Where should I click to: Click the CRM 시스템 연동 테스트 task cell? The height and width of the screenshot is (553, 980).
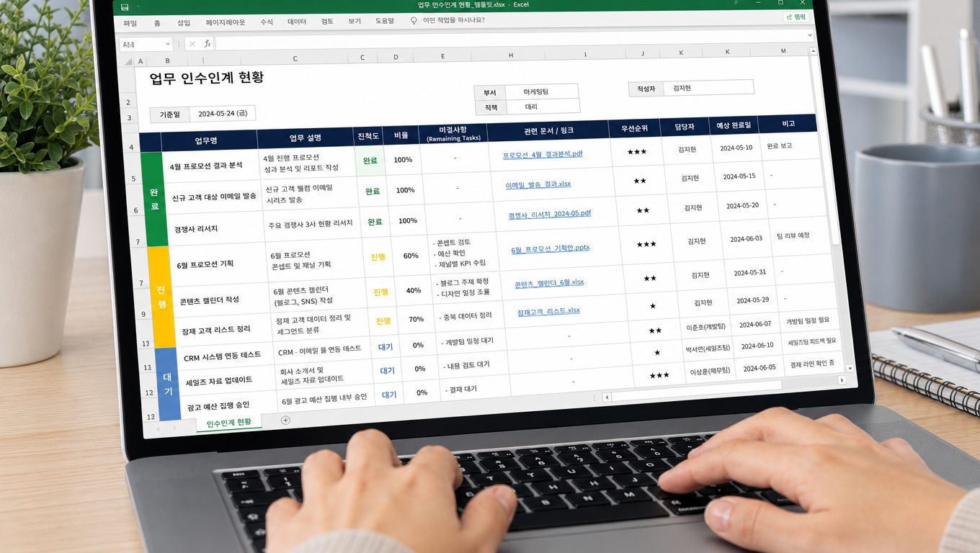[x=225, y=356]
